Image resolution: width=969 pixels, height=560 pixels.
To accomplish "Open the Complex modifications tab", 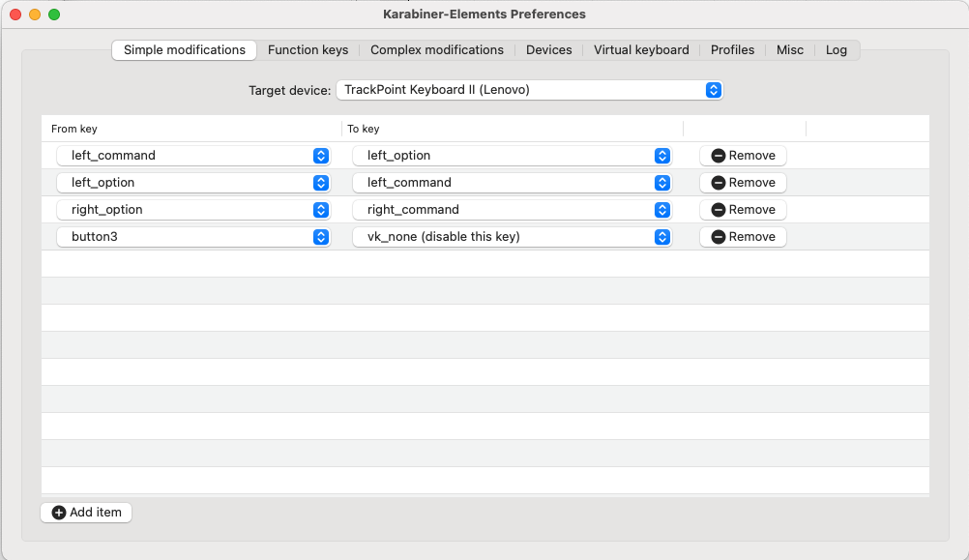I will coord(437,50).
